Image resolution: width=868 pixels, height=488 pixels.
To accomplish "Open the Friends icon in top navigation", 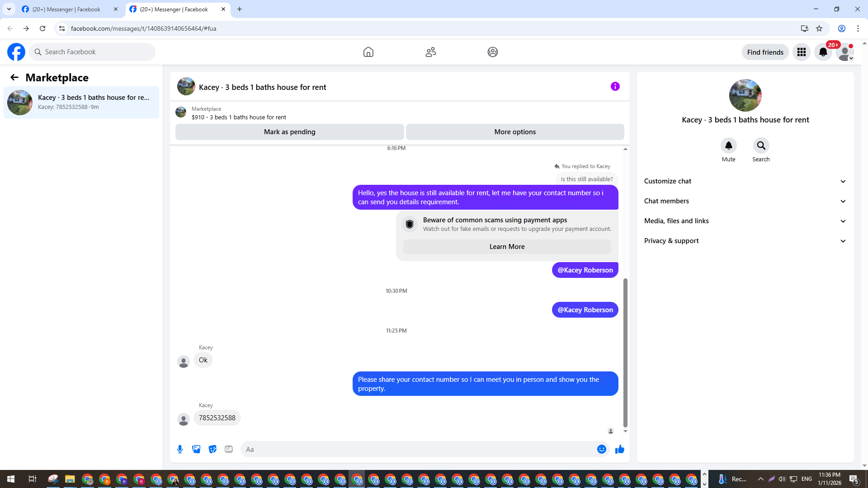I will [431, 52].
